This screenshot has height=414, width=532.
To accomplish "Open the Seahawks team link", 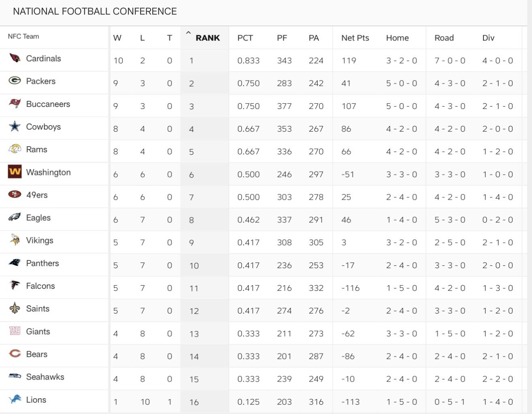I will tap(45, 377).
